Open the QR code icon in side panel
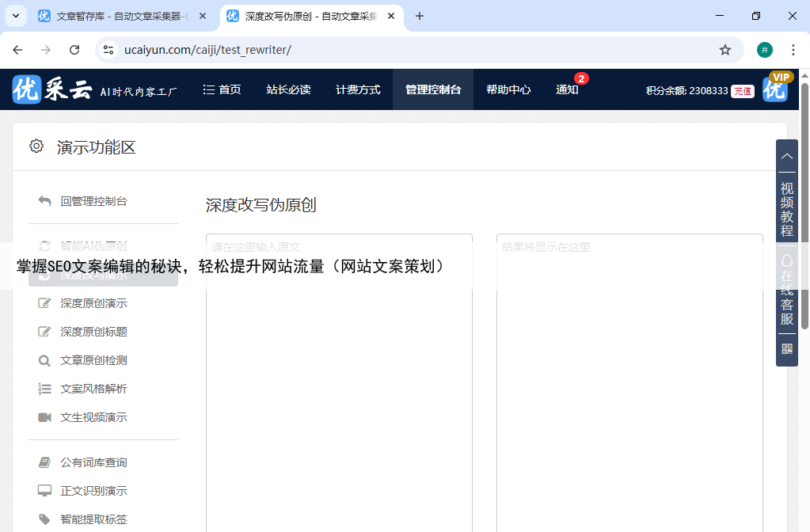The width and height of the screenshot is (810, 532). coord(786,349)
